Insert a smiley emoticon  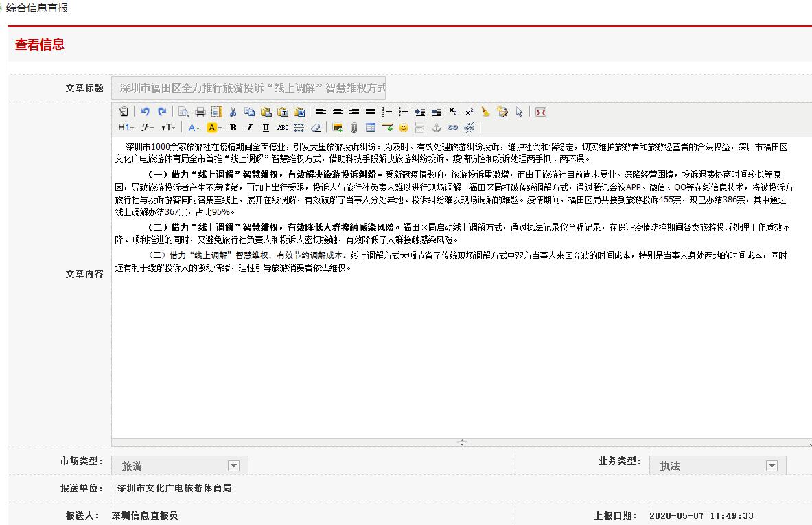pyautogui.click(x=404, y=128)
